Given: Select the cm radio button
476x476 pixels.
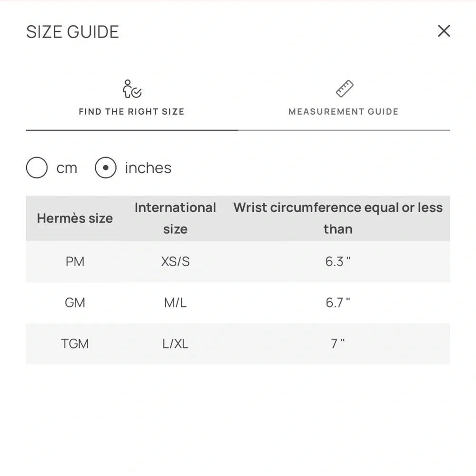Looking at the screenshot, I should point(37,168).
